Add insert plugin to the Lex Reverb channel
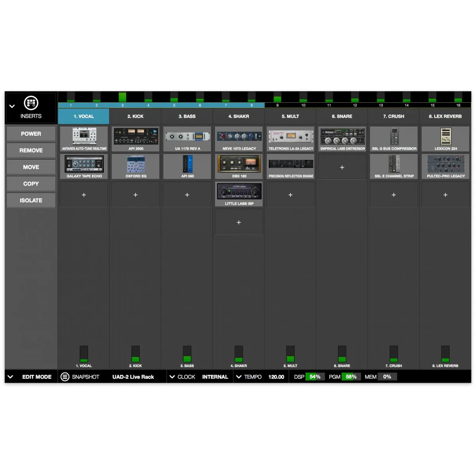The image size is (476, 476). (x=445, y=195)
